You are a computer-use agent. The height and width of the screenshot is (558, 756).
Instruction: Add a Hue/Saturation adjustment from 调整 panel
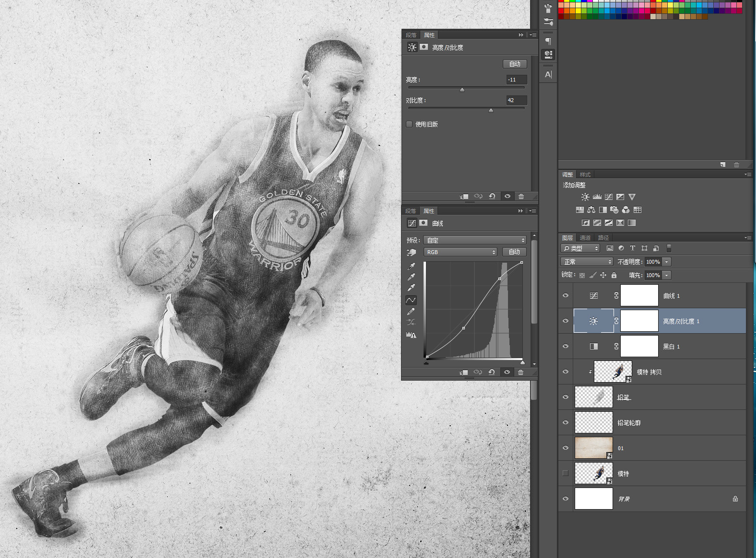[580, 210]
